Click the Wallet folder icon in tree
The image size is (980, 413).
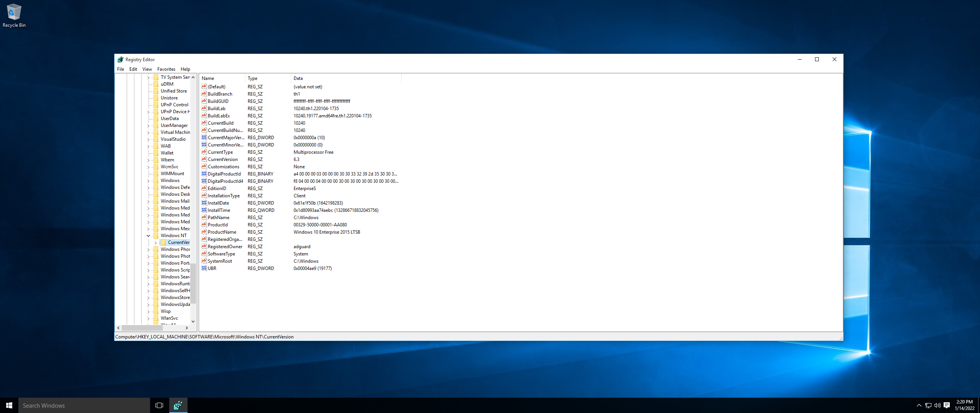156,153
